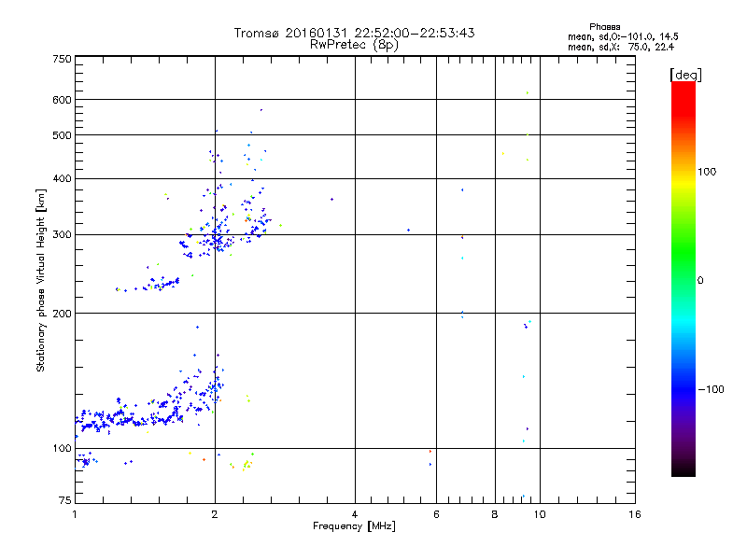Click the 'Frequency [MHz]' axis label
This screenshot has width=747, height=560.
tap(354, 526)
